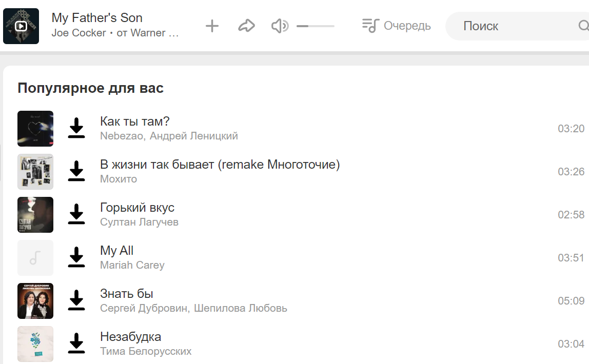589x364 pixels.
Task: Click the Знать бы album cover
Action: coord(35,301)
